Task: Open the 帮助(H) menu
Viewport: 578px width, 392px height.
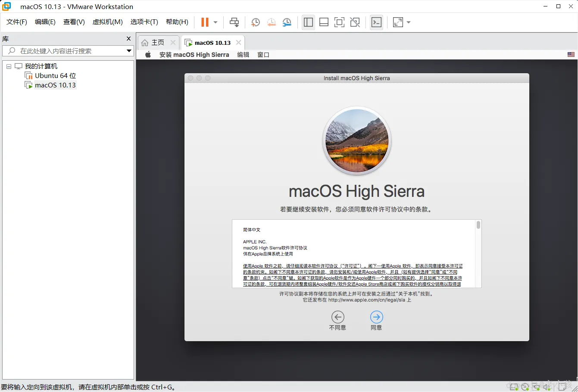Action: [177, 22]
